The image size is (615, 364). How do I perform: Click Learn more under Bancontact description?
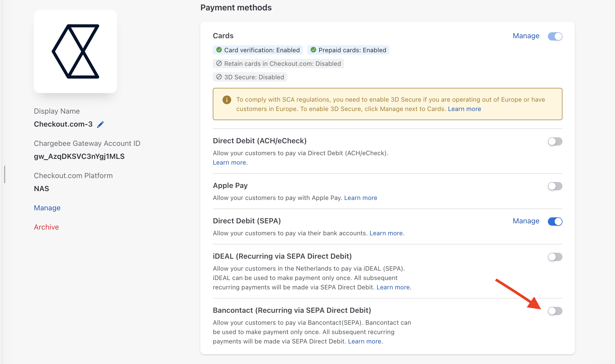click(364, 341)
